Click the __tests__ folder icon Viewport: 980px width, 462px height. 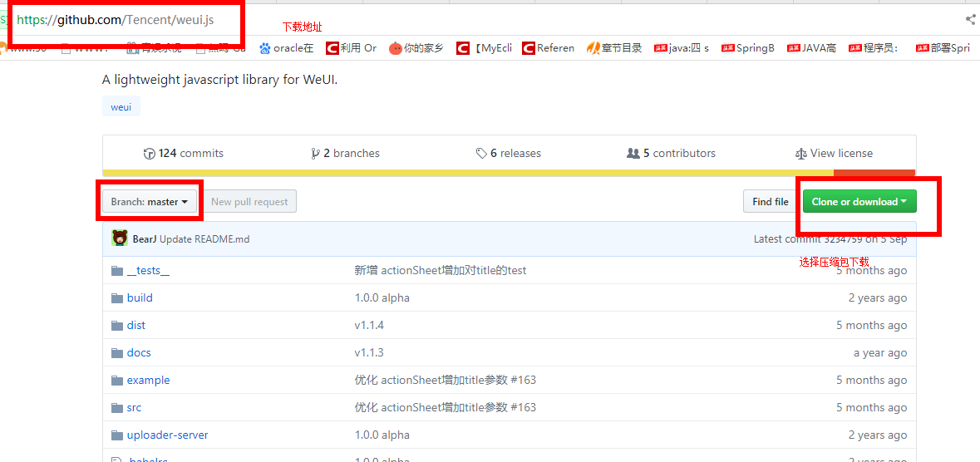(x=117, y=271)
